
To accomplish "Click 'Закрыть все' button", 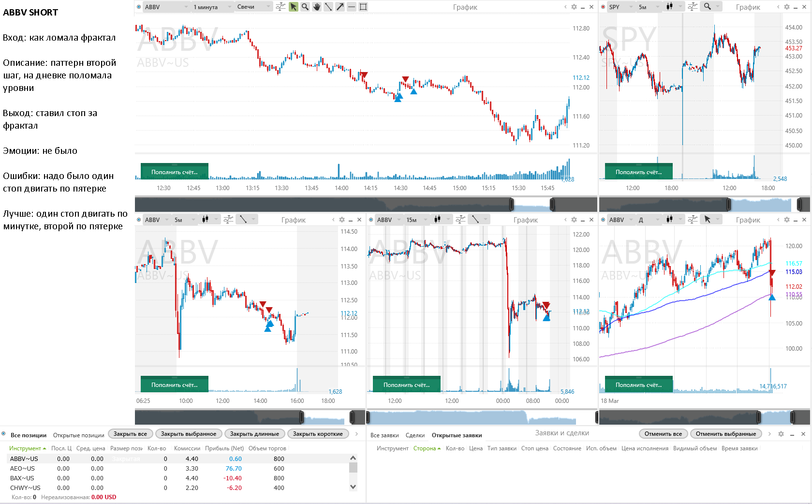I will click(130, 434).
